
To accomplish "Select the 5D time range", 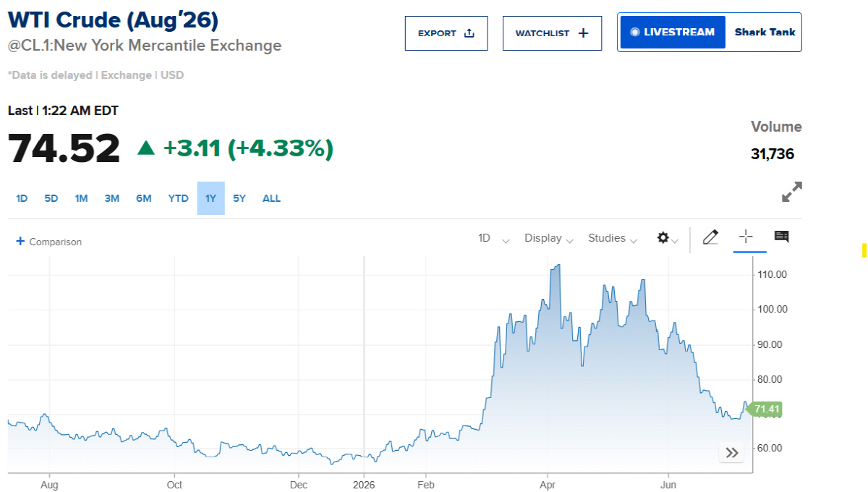I will coord(51,198).
